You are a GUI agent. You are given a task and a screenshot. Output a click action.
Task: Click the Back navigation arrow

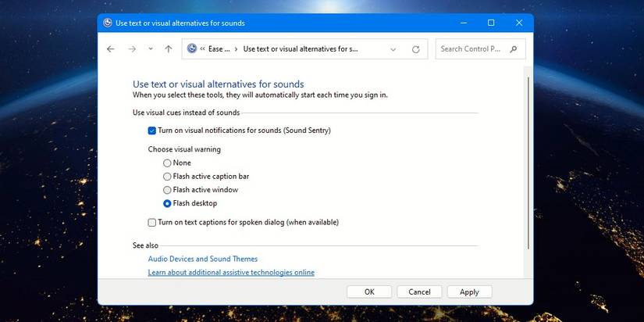click(x=111, y=49)
